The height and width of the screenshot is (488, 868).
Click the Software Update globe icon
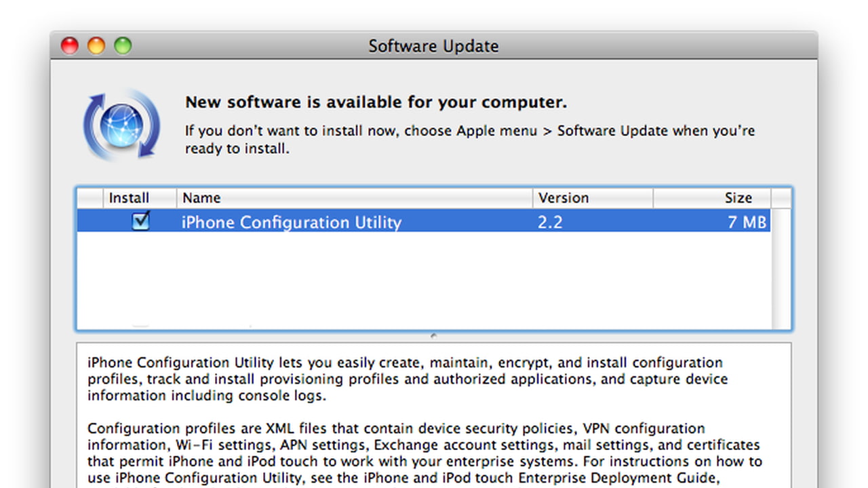tap(122, 125)
